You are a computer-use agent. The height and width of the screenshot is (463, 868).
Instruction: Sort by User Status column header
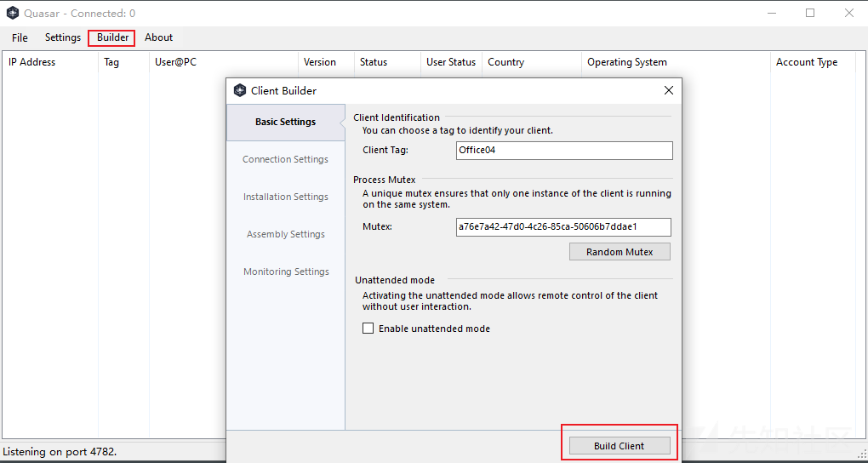451,63
